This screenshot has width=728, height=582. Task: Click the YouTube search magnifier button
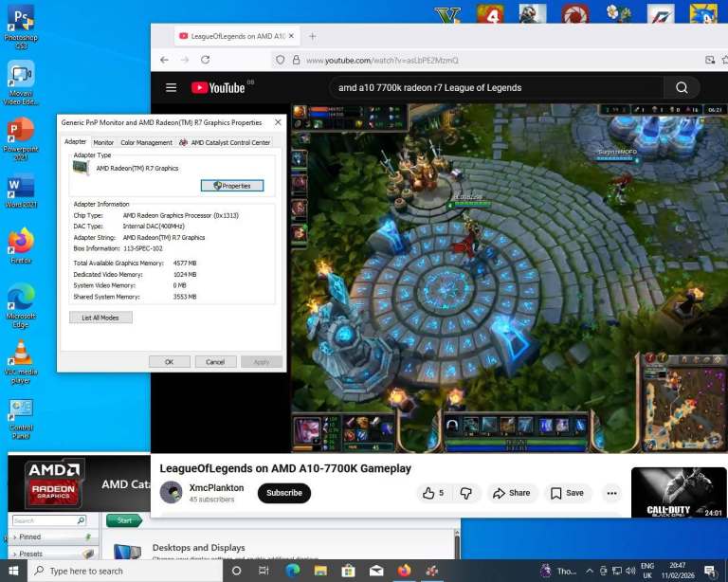click(682, 88)
